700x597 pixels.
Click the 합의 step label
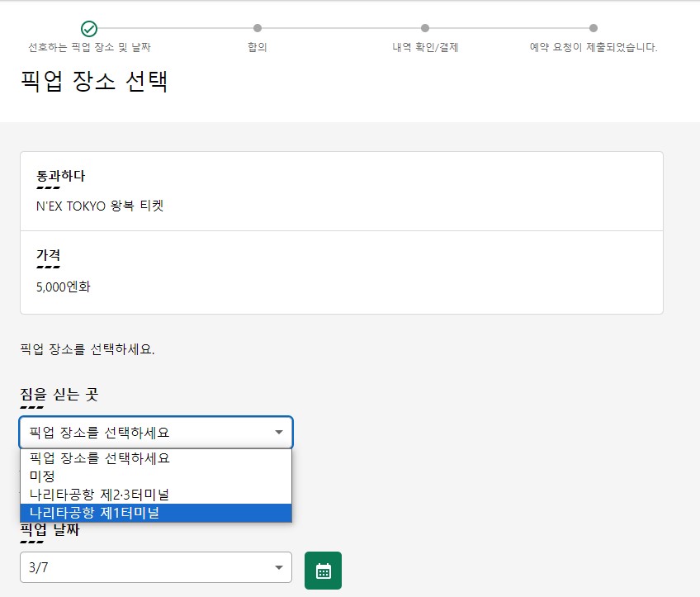pyautogui.click(x=258, y=47)
